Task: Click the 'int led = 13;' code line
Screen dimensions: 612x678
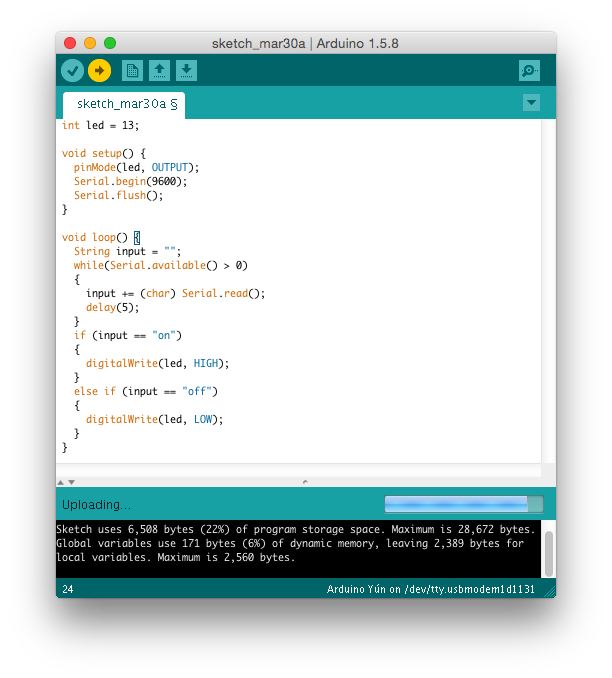Action: [100, 125]
